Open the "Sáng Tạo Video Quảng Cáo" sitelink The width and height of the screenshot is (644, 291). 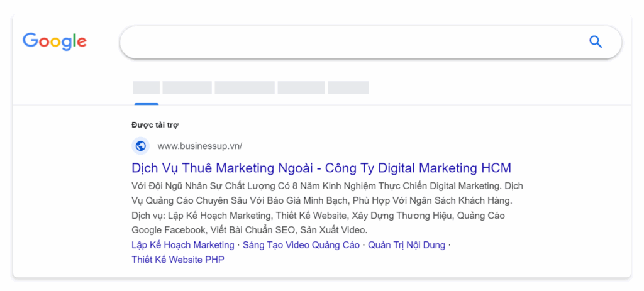tap(301, 245)
